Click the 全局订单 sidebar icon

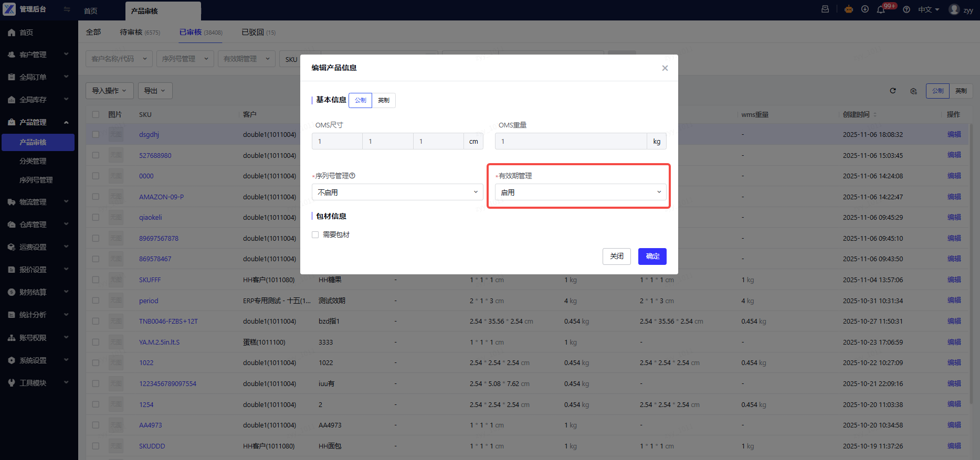pyautogui.click(x=12, y=77)
